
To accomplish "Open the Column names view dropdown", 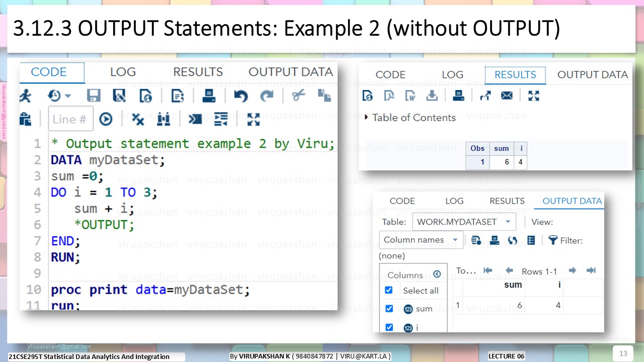I will point(421,240).
